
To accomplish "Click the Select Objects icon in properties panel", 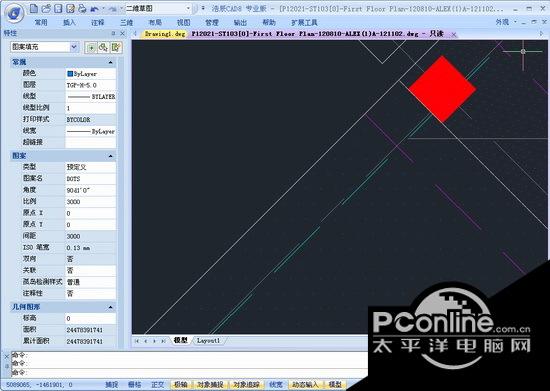I will coord(103,47).
